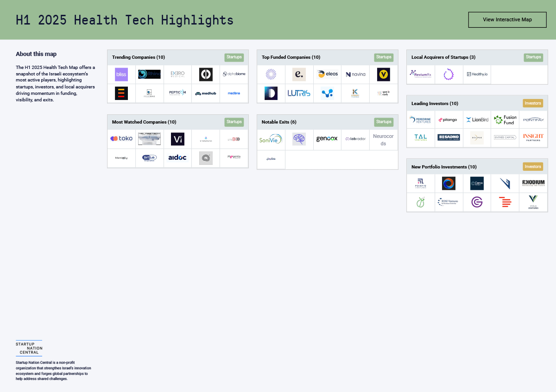556x392 pixels.
Task: Click the Magenta logo in Most Watched
Action: 234,157
